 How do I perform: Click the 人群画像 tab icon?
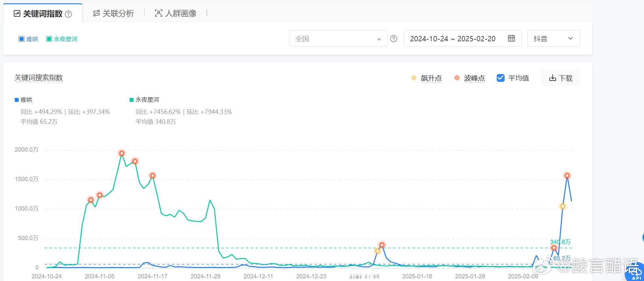pyautogui.click(x=158, y=13)
